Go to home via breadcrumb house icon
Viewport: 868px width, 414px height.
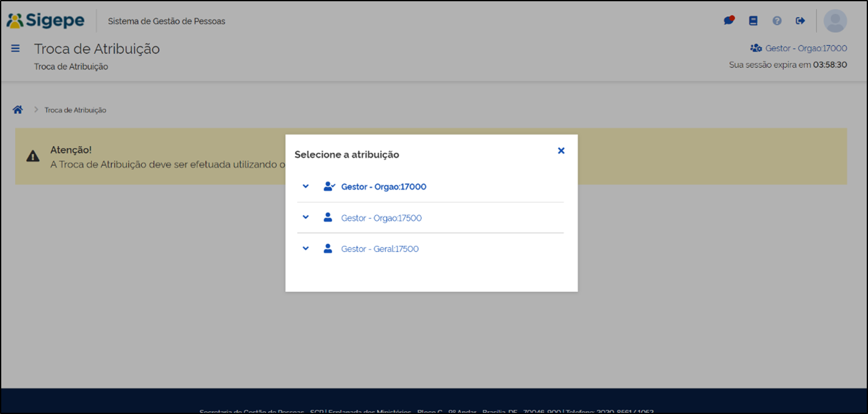pyautogui.click(x=18, y=110)
